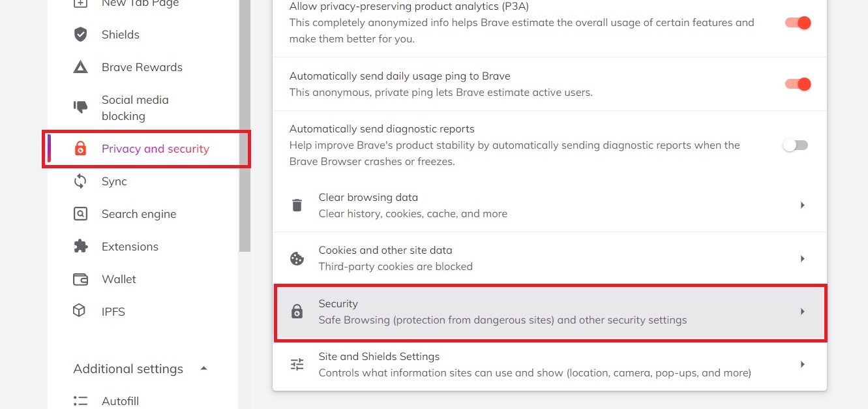Screen dimensions: 868x409
Task: Turn off daily usage ping toggle
Action: (x=797, y=84)
